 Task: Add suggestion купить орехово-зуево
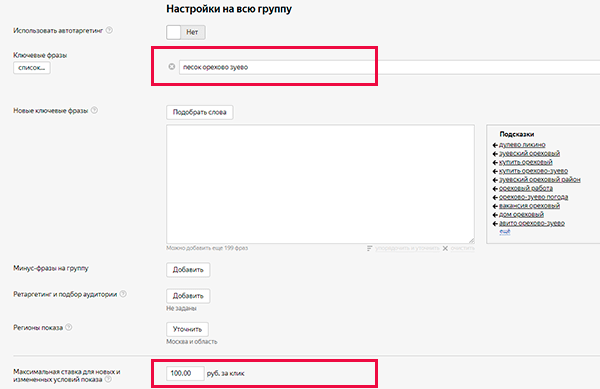533,171
